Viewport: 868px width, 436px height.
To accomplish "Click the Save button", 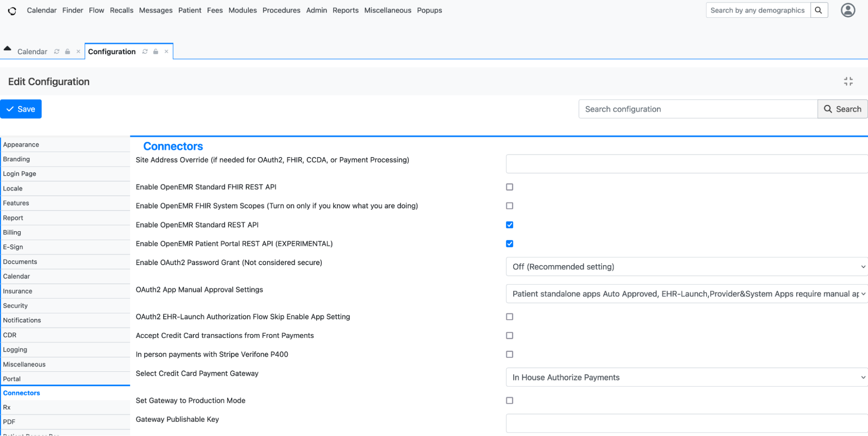I will 21,109.
